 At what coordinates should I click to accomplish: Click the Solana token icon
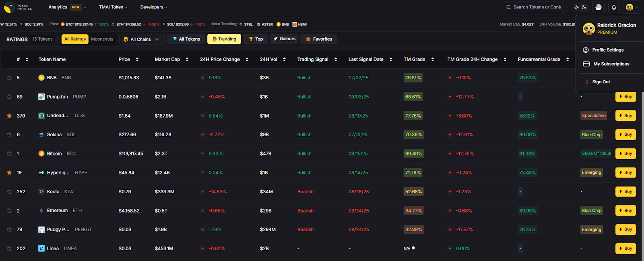pos(41,135)
